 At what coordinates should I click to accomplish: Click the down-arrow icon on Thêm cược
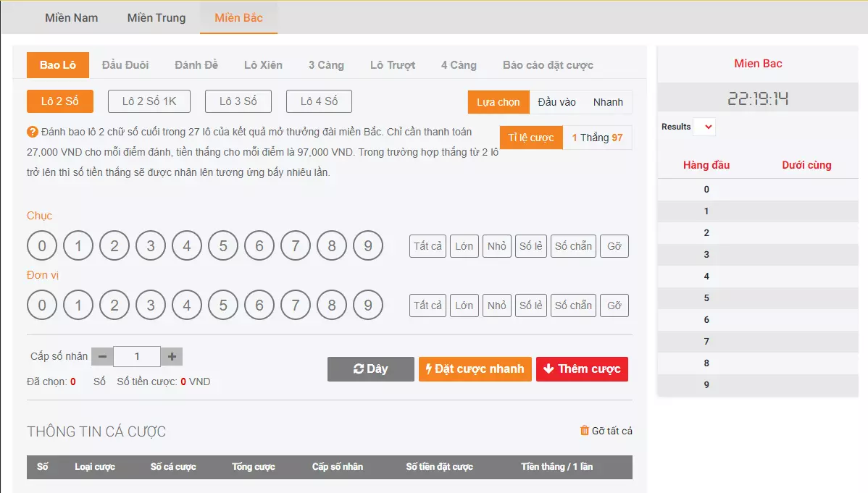[x=548, y=368]
